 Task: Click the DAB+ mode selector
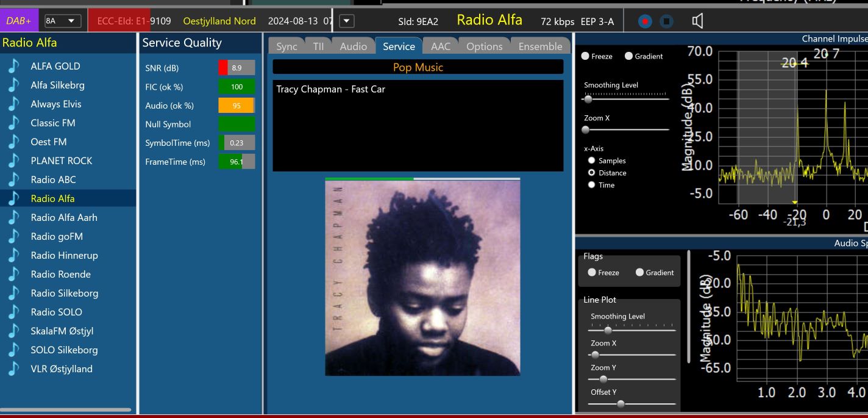(19, 21)
